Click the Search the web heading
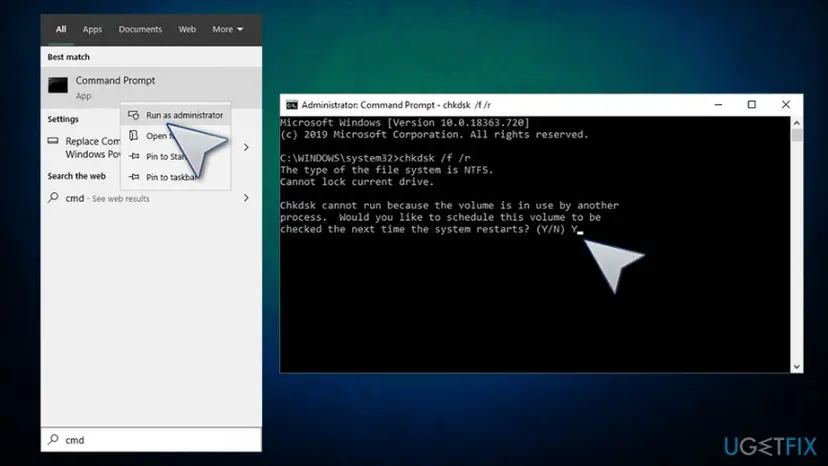Viewport: 828px width, 466px height. tap(77, 176)
